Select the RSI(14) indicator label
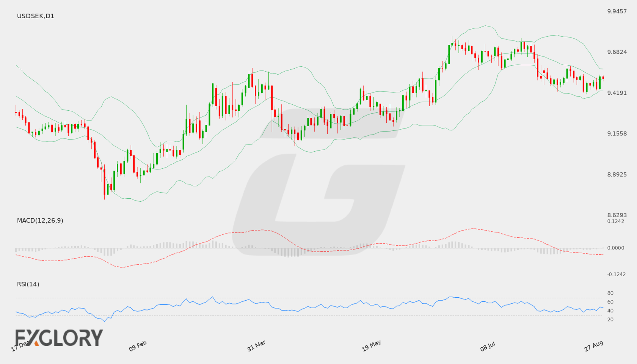This screenshot has height=364, width=637. pos(28,284)
